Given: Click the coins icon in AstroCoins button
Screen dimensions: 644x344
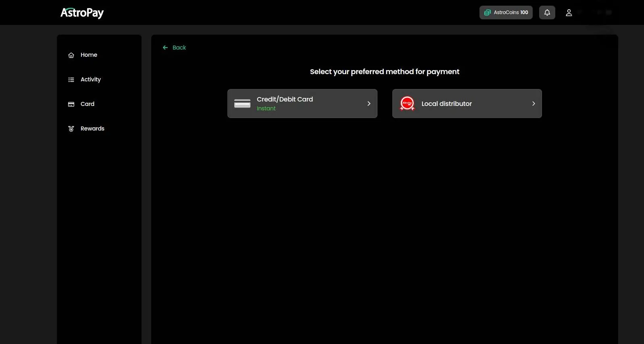Looking at the screenshot, I should (488, 12).
